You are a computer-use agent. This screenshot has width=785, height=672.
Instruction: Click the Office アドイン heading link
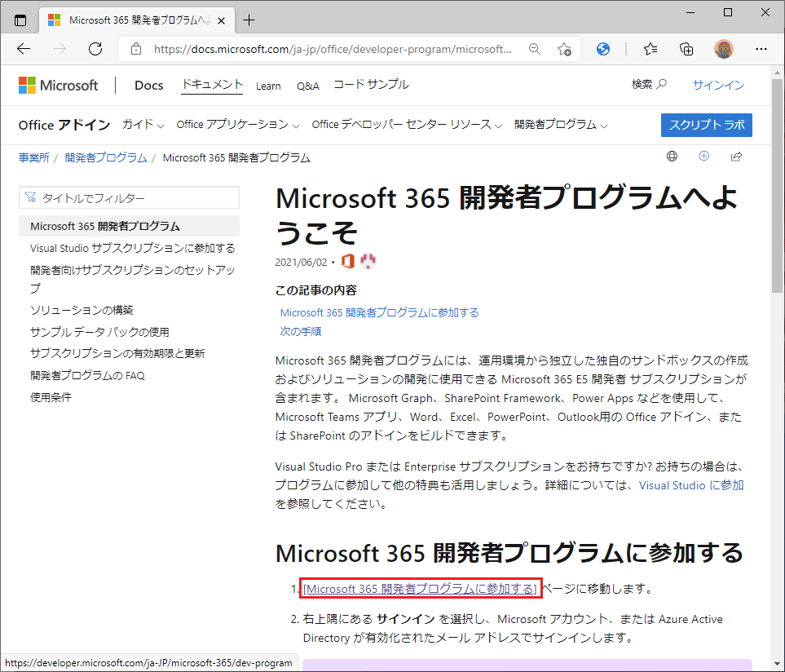[64, 125]
